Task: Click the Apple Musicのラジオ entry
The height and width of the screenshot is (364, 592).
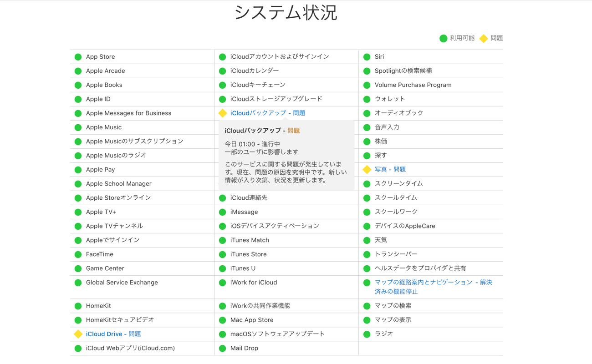Action: [116, 156]
